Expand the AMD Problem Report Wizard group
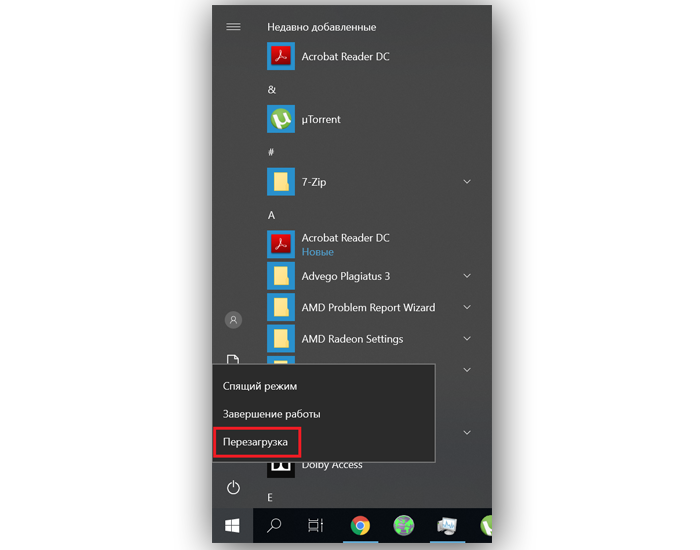 466,308
